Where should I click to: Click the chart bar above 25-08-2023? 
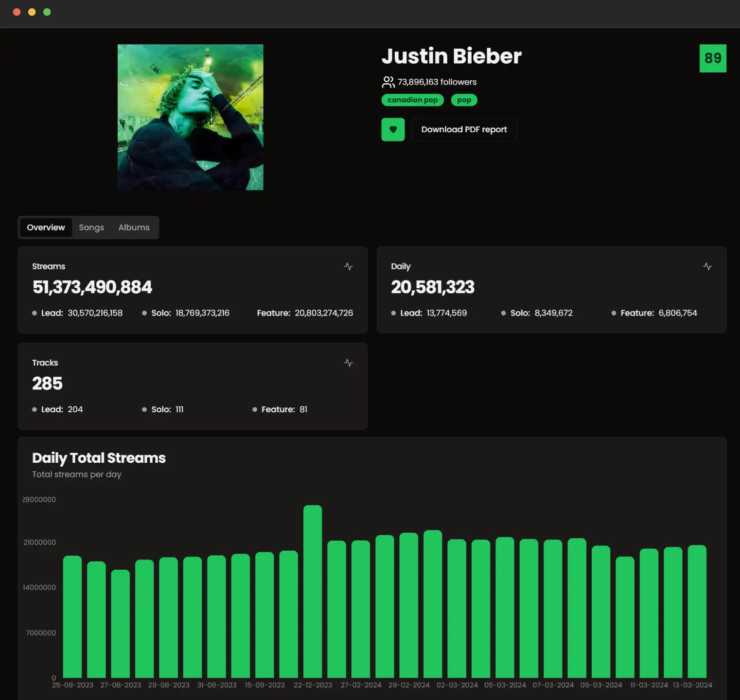(x=72, y=617)
